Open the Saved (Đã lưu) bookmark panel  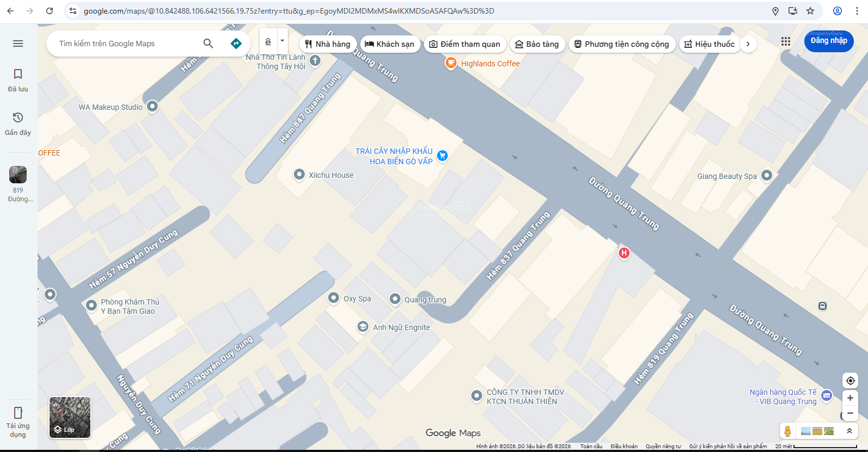pos(18,80)
